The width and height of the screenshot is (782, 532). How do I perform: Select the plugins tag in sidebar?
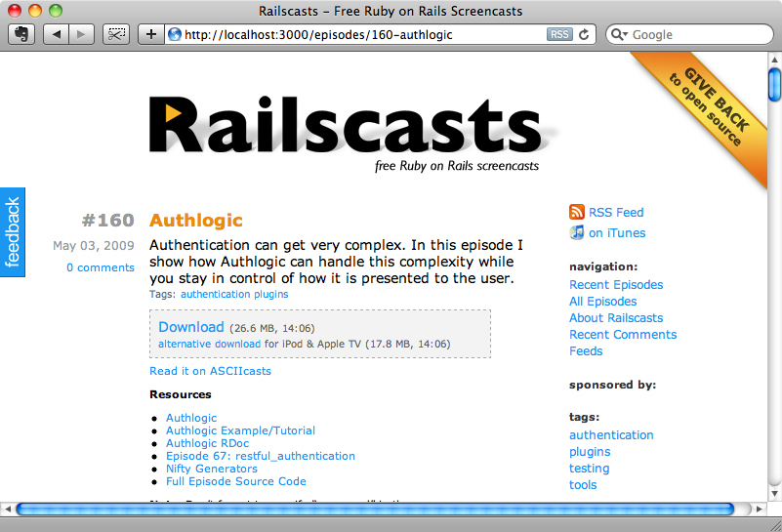pyautogui.click(x=590, y=452)
